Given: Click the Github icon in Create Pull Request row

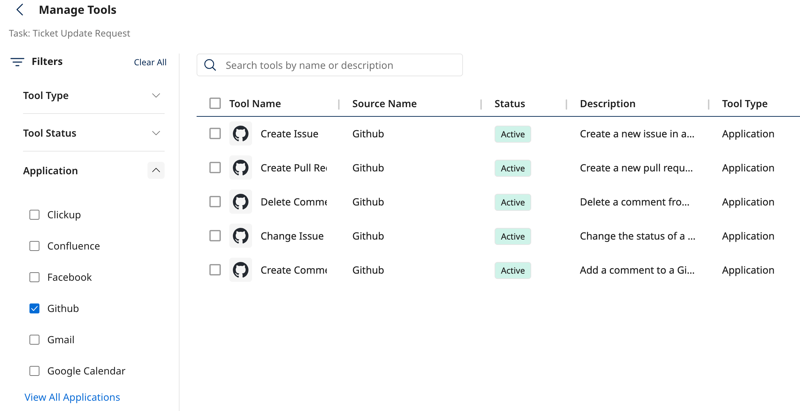Looking at the screenshot, I should 240,168.
